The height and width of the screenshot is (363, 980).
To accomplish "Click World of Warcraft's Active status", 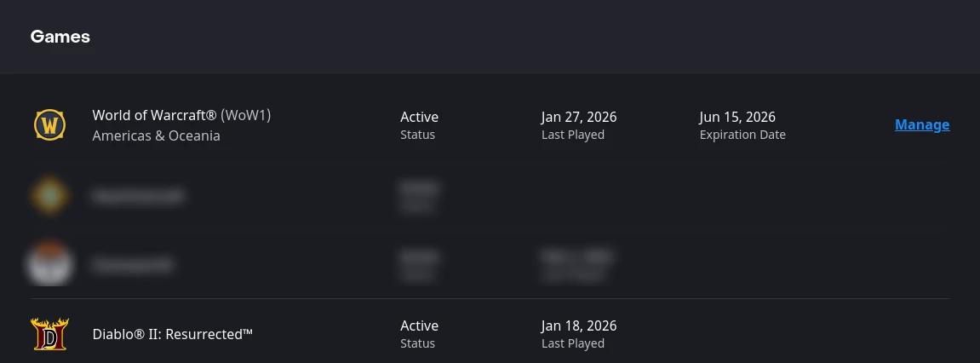I will (419, 117).
